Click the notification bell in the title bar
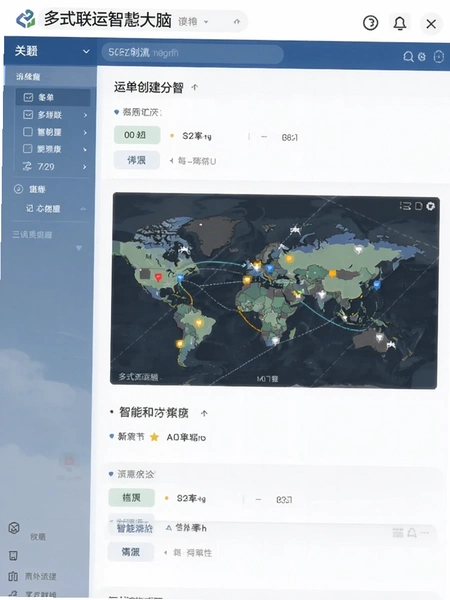 pyautogui.click(x=400, y=24)
